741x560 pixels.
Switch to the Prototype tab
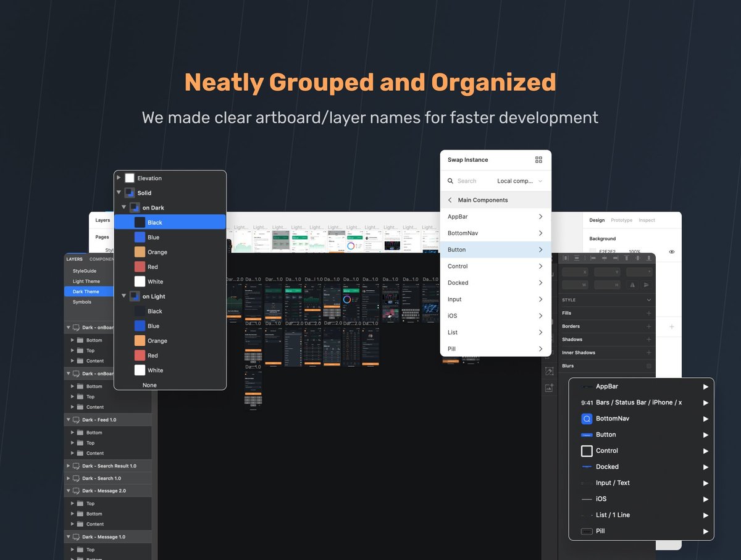[x=621, y=220]
